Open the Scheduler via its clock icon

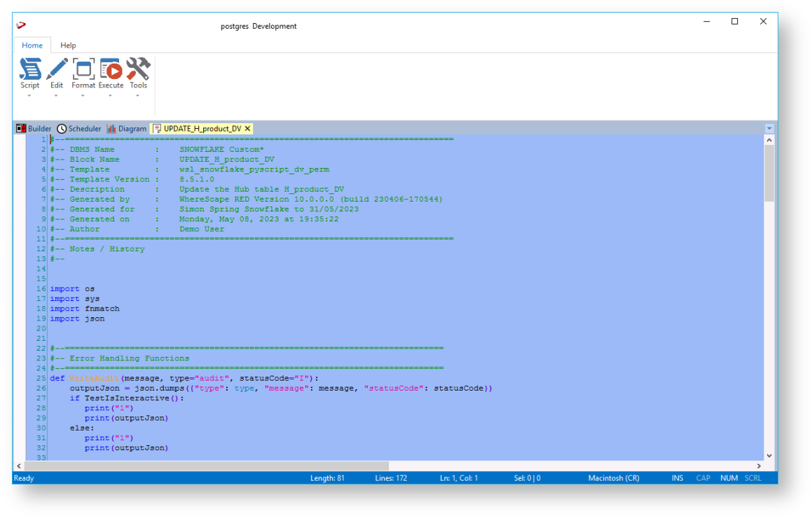(x=62, y=129)
